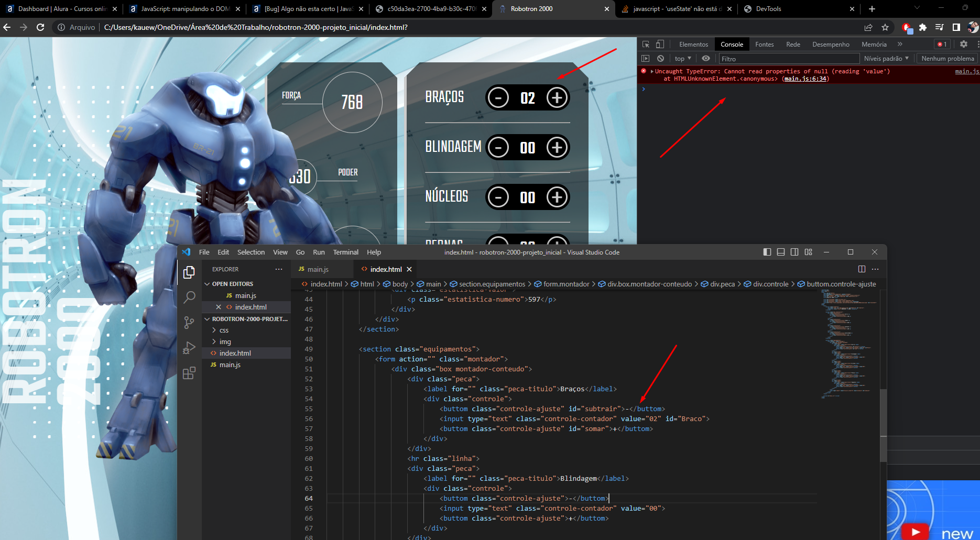Click split editor right icon in VS Code

[862, 269]
